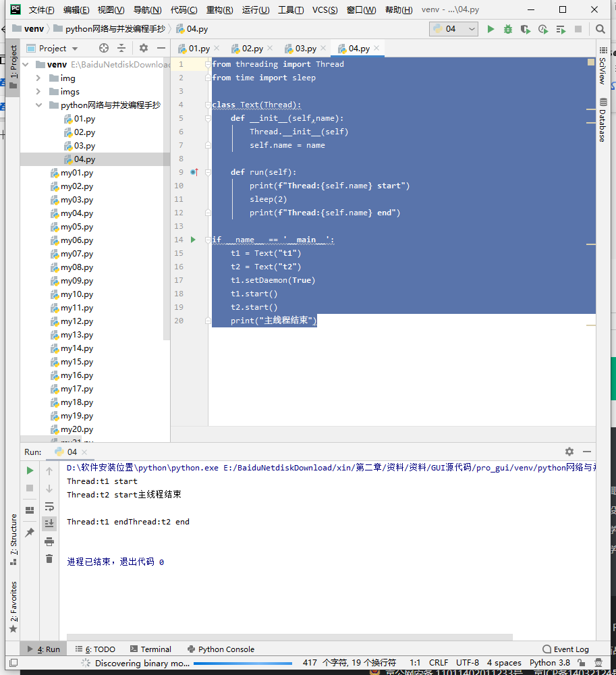This screenshot has width=616, height=675.
Task: Run 04 with coverage icon
Action: click(525, 29)
